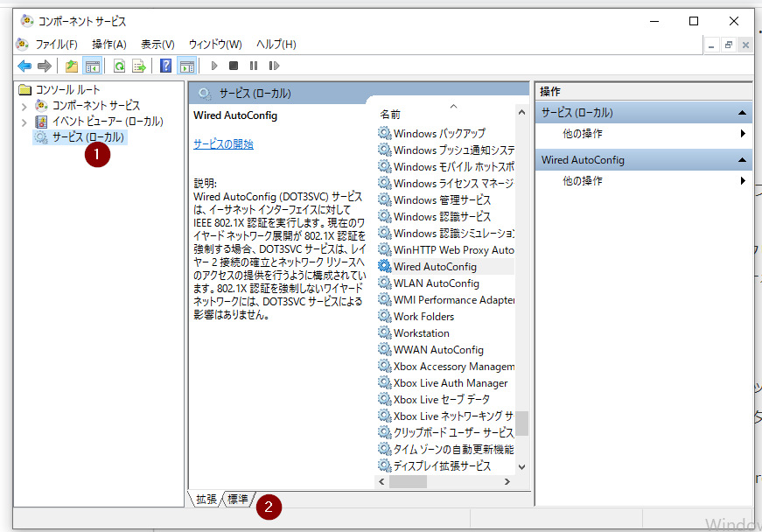Select クリップボード ユーザー サービス row

[445, 432]
